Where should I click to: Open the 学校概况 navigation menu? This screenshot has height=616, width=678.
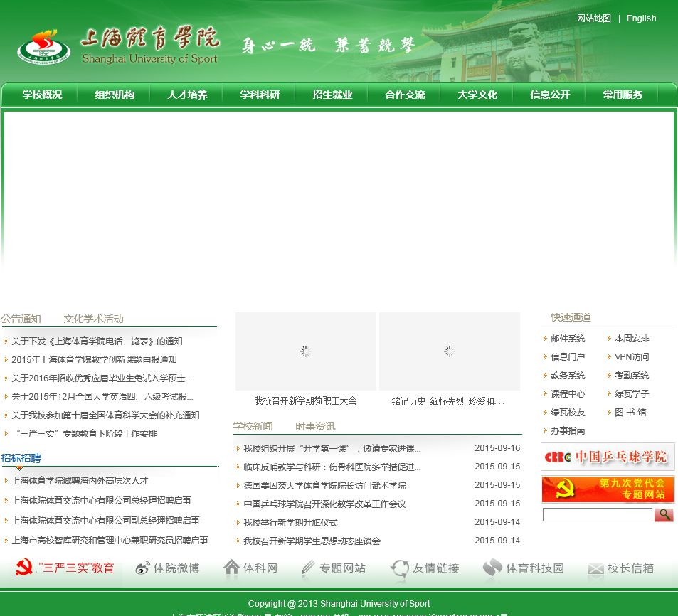[42, 95]
